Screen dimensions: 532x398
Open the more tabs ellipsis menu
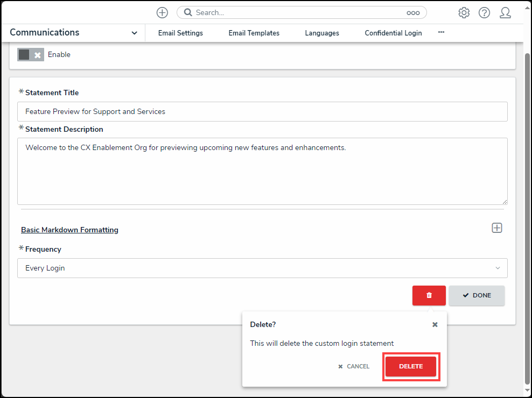441,33
